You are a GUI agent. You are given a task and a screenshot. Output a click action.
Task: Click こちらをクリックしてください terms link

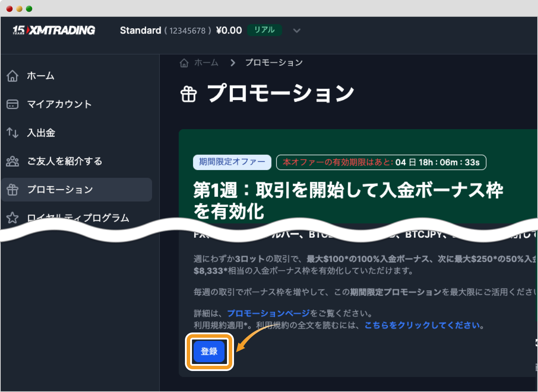coord(422,325)
